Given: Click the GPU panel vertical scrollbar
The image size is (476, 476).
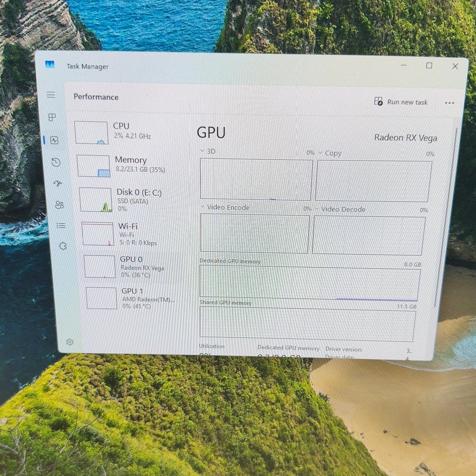Looking at the screenshot, I should (446, 217).
